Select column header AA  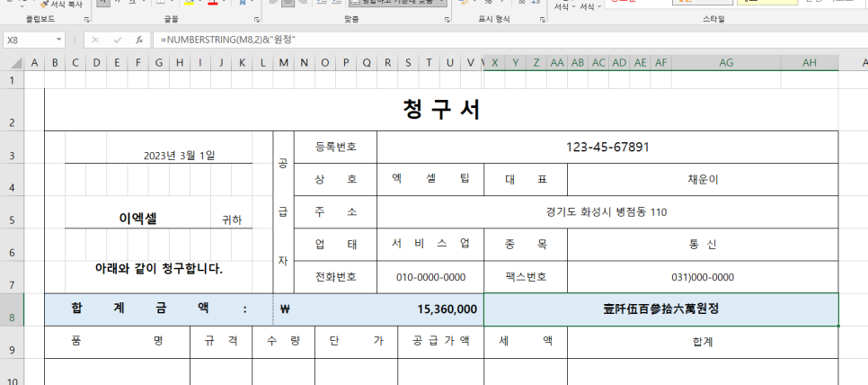(x=557, y=63)
